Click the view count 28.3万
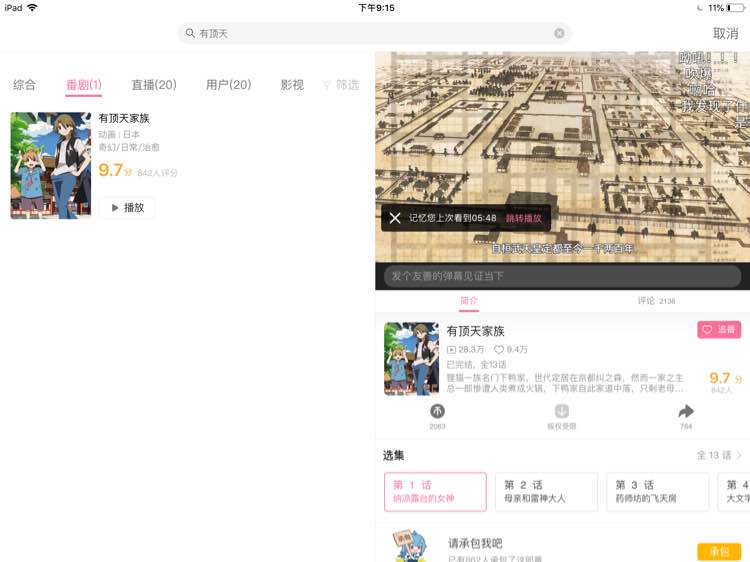This screenshot has width=750, height=562. click(465, 350)
